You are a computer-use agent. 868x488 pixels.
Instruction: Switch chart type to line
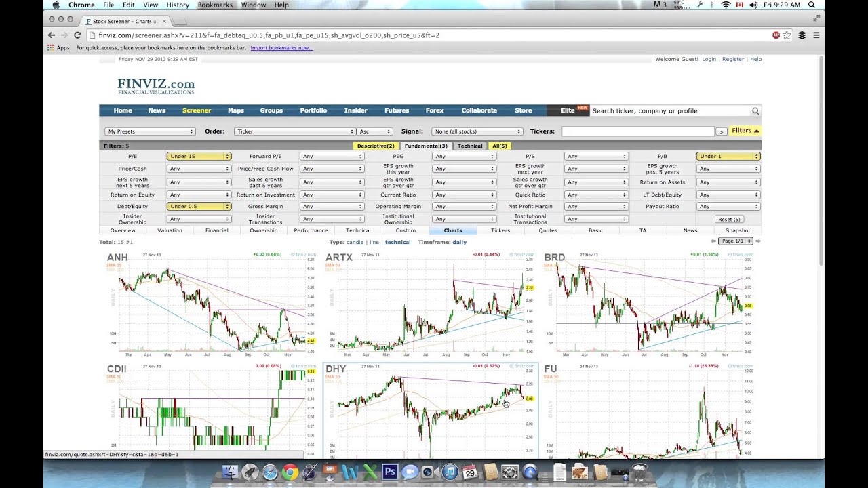[x=374, y=242]
